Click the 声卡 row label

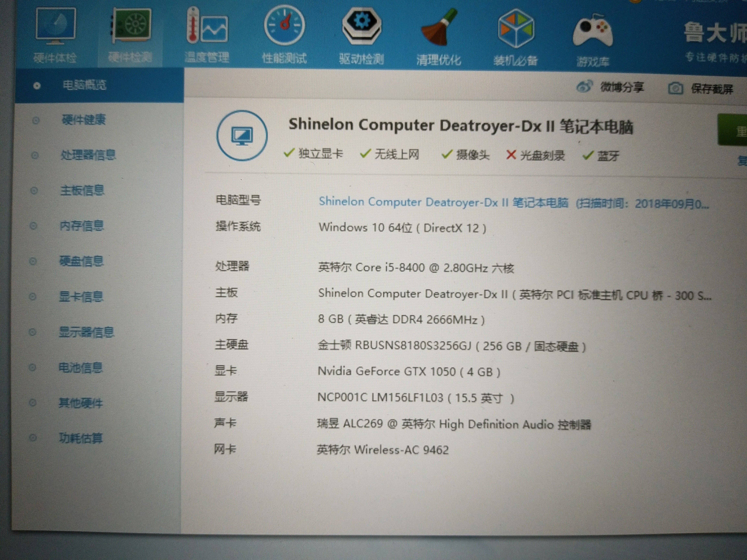tap(225, 423)
